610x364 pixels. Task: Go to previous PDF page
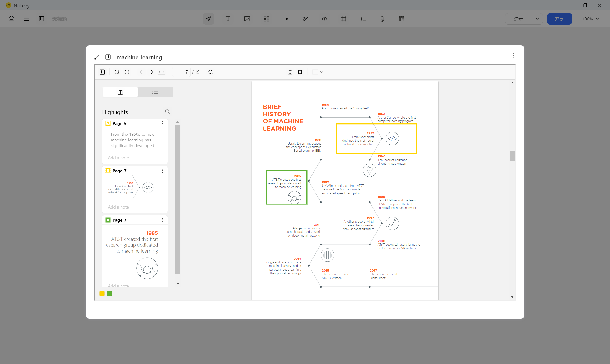click(x=141, y=72)
